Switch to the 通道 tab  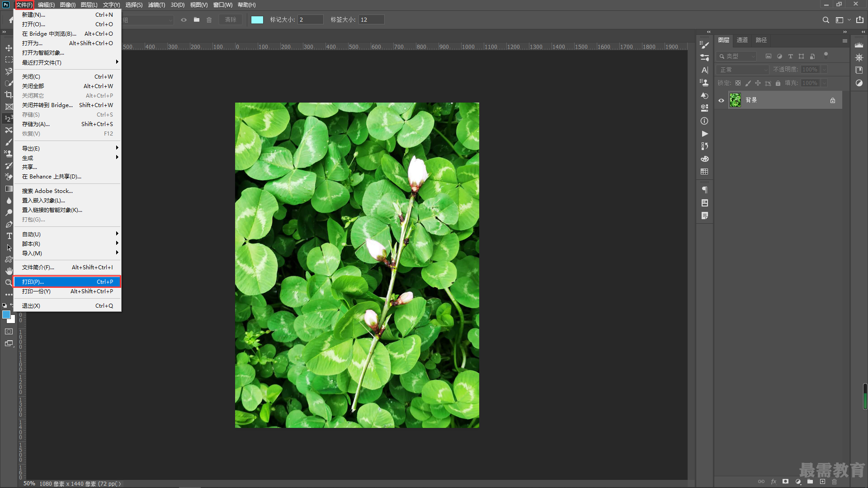coord(742,40)
